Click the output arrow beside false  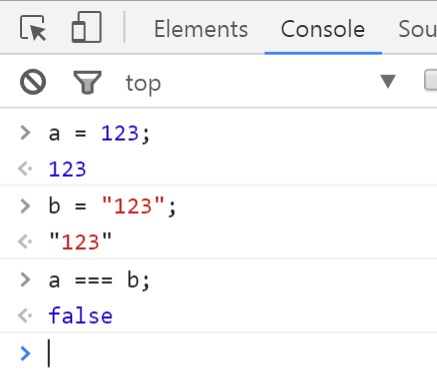(25, 316)
